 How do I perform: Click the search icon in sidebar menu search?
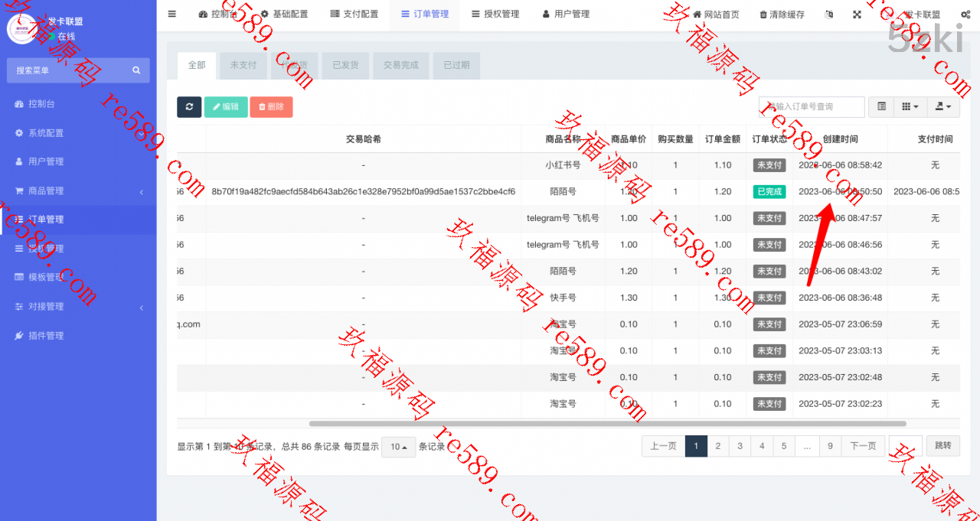click(x=136, y=70)
